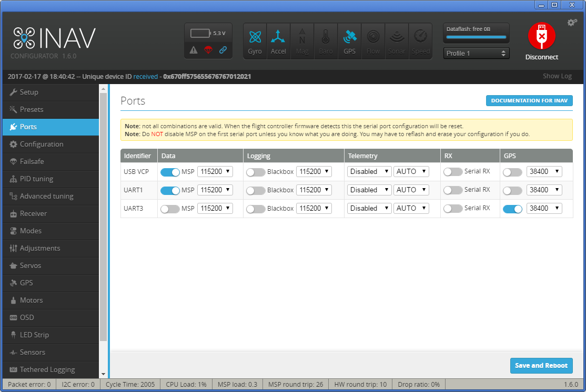Enable Blackbox logging on UART1
The height and width of the screenshot is (392, 586).
click(x=256, y=190)
